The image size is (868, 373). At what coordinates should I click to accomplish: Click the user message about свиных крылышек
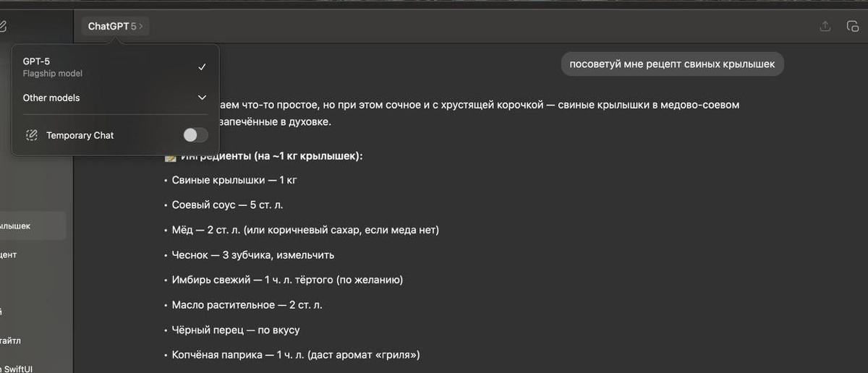click(x=672, y=64)
